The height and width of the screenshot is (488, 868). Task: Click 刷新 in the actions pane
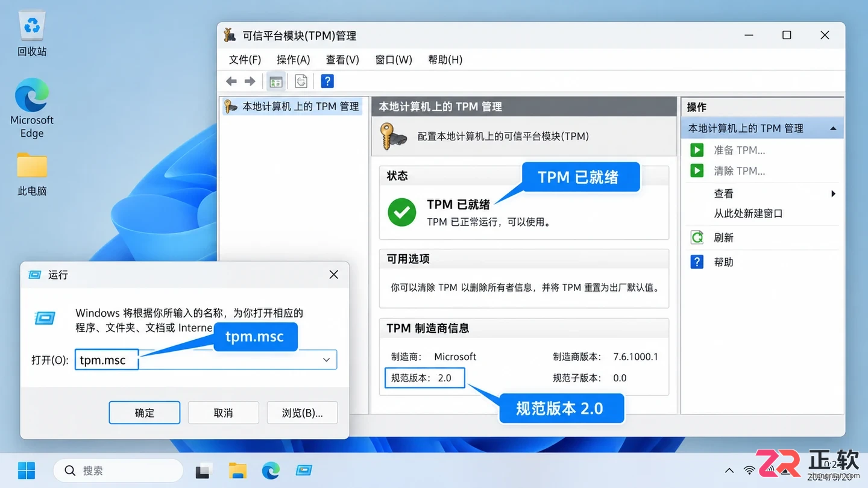point(723,238)
